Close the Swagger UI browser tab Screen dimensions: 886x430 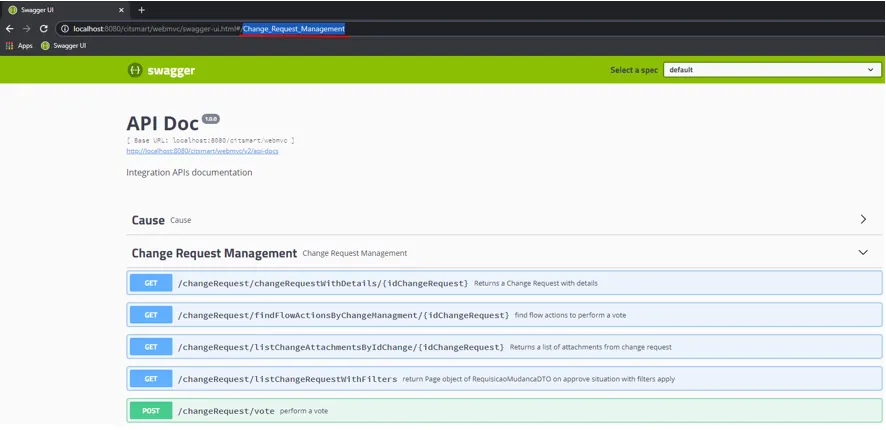121,10
